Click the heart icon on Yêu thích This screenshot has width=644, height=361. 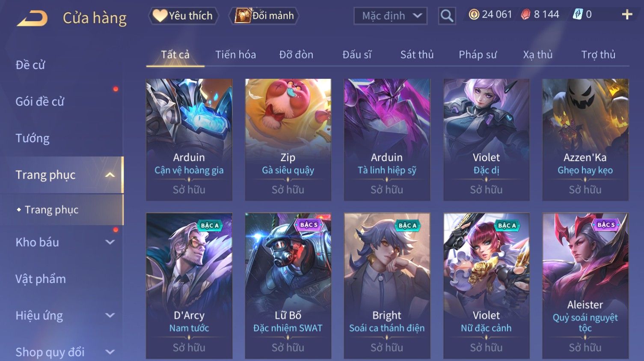[160, 16]
